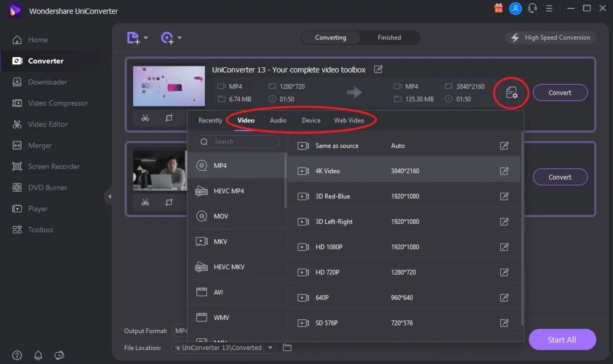613x364 pixels.
Task: Open notifications bell icon
Action: 38,355
